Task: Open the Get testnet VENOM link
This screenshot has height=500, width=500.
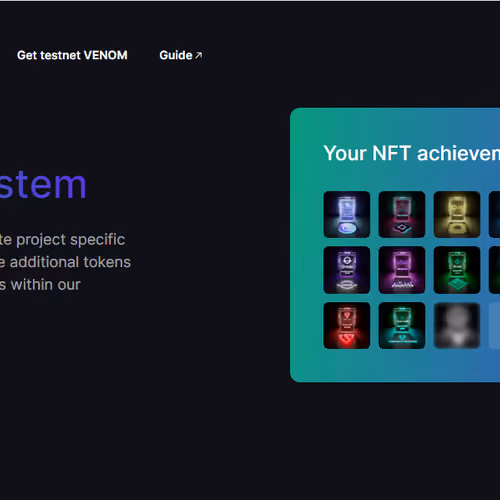Action: point(72,55)
